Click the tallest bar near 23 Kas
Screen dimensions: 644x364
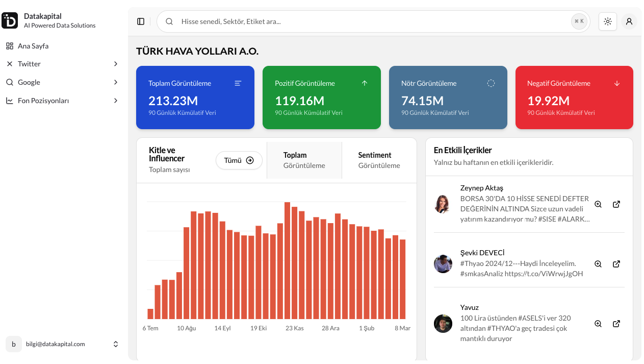coord(288,261)
